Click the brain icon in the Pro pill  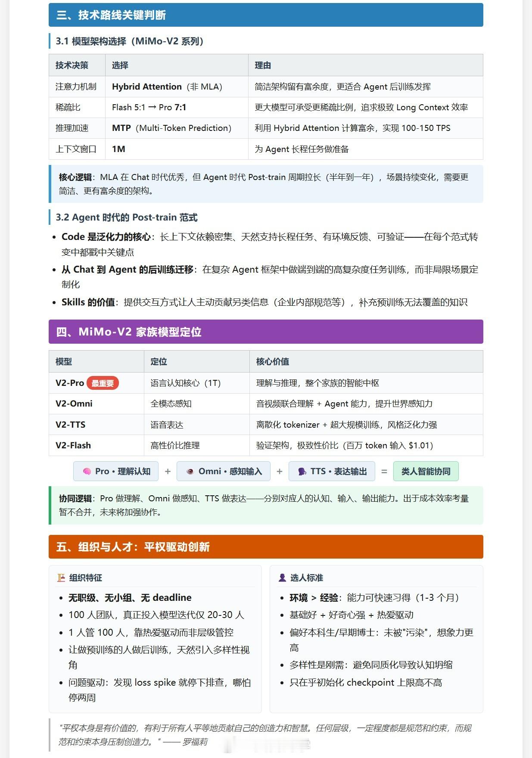pyautogui.click(x=87, y=472)
